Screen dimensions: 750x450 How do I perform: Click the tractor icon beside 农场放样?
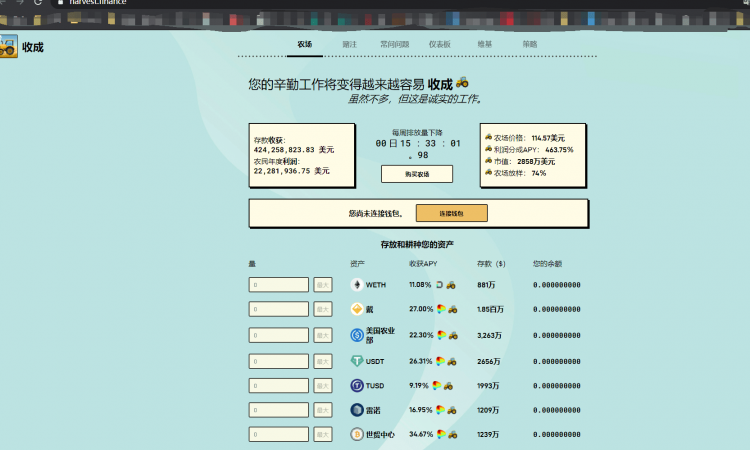tap(488, 172)
